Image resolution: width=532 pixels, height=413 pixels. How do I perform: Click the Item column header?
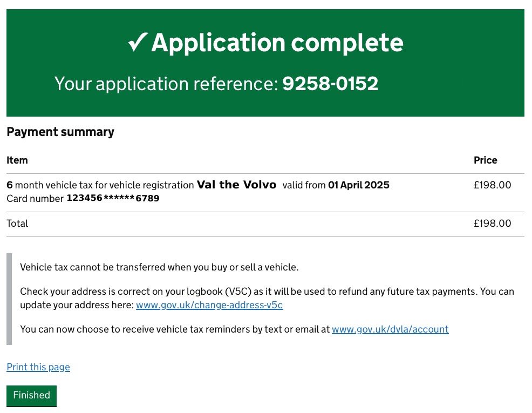(17, 160)
